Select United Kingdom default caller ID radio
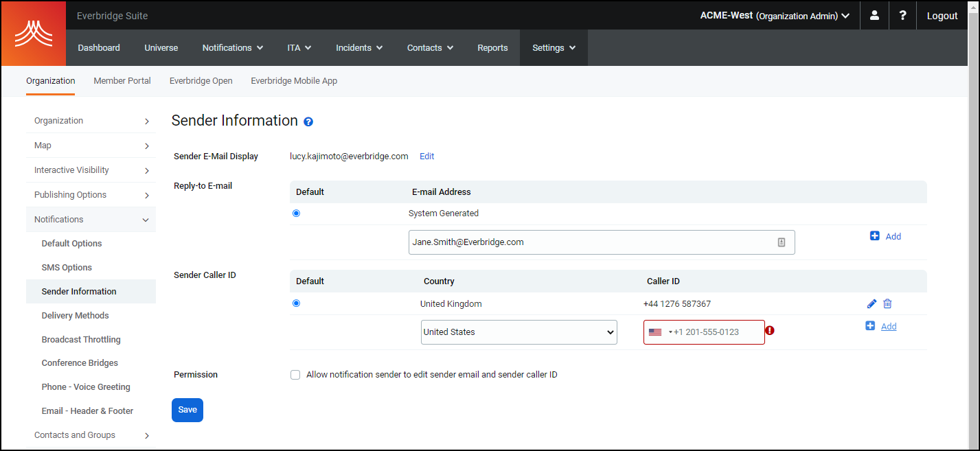 296,303
